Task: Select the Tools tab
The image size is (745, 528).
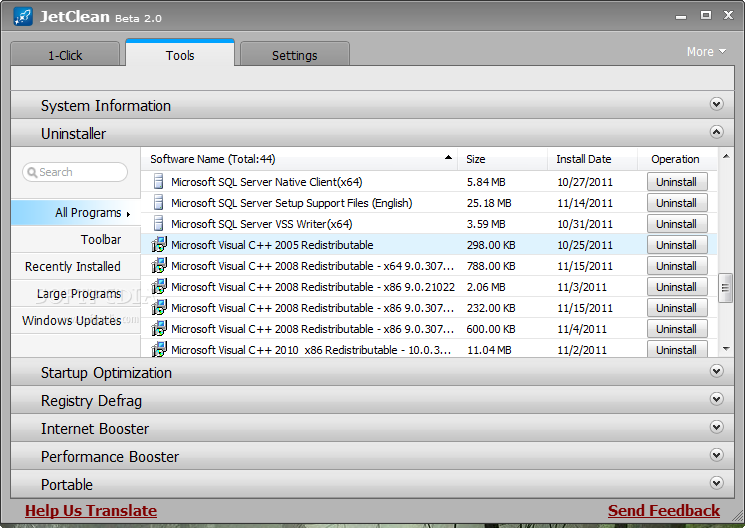Action: (180, 55)
